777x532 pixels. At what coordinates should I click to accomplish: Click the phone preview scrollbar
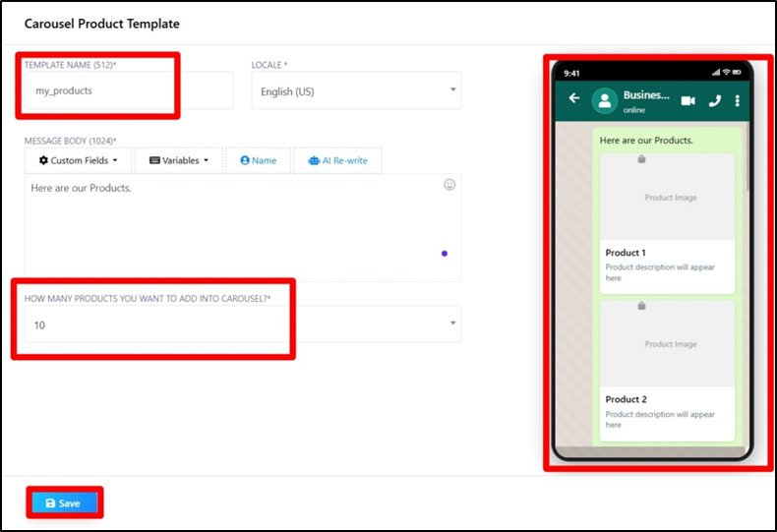click(x=747, y=157)
